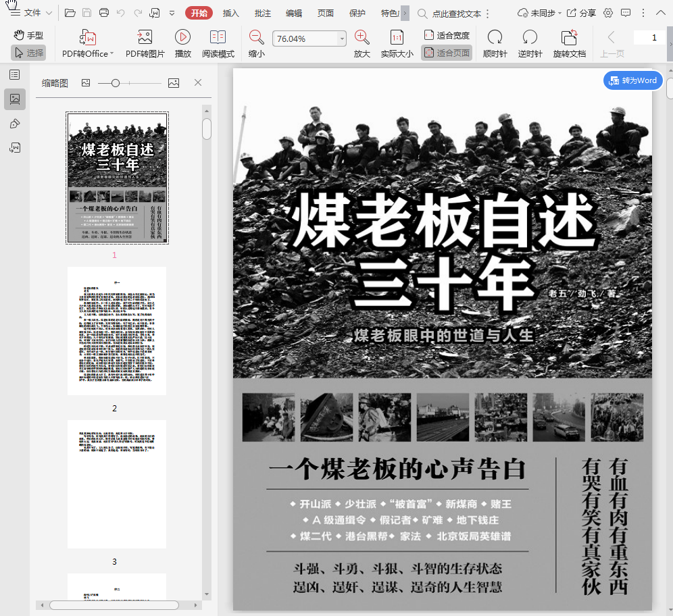Click the 实际大小 actual size icon
The width and height of the screenshot is (673, 616).
pos(397,37)
